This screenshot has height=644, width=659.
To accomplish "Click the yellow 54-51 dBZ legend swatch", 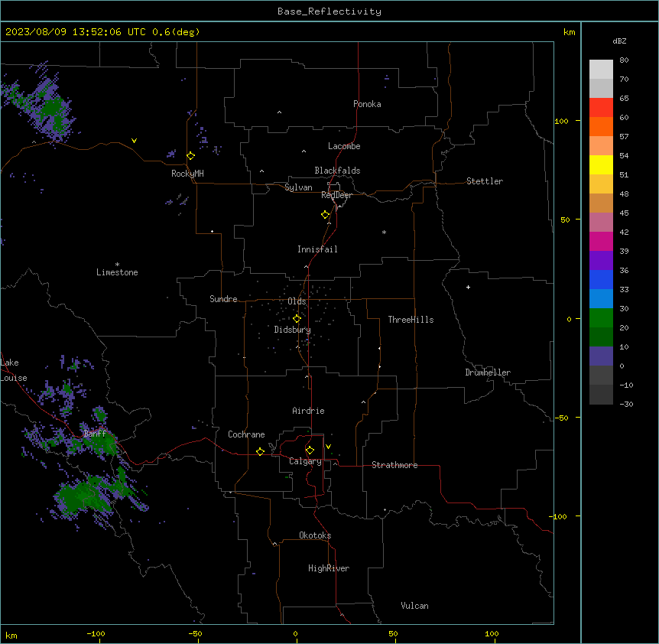I will [601, 164].
